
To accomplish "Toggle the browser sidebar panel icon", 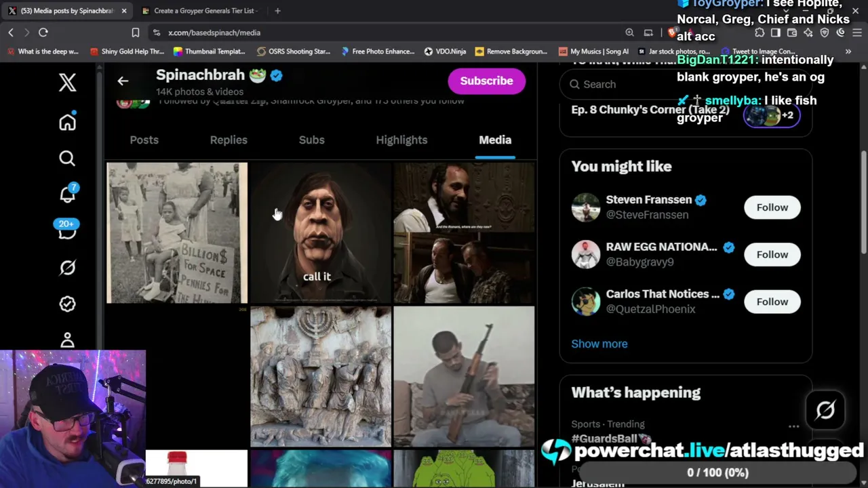I will coord(776,33).
